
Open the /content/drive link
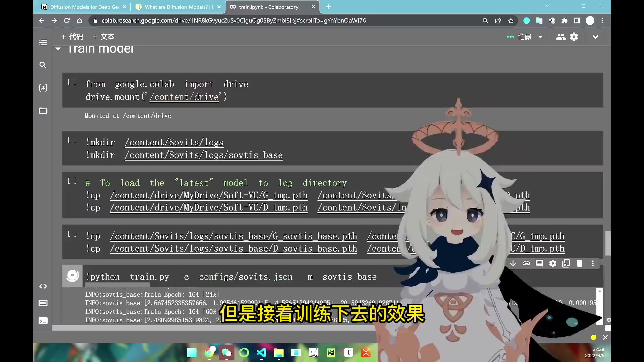coord(184,97)
